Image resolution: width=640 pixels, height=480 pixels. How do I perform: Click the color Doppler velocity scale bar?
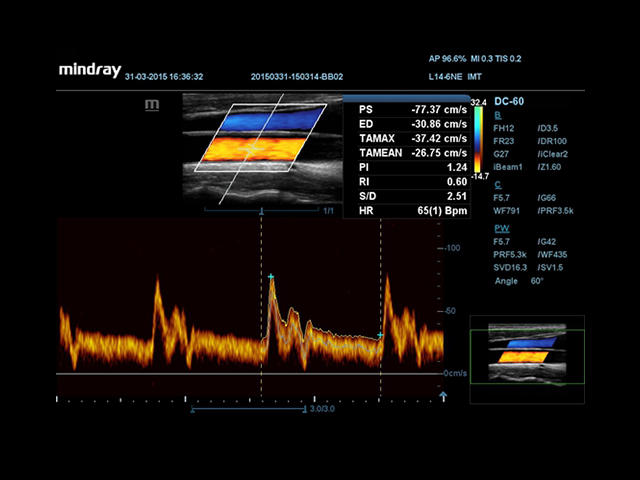[478, 139]
